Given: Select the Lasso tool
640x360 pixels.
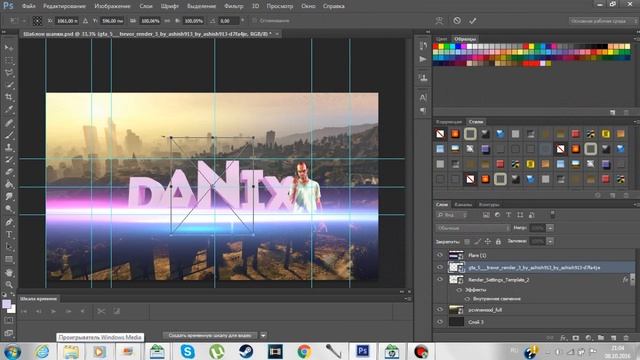Looking at the screenshot, I should tap(9, 73).
